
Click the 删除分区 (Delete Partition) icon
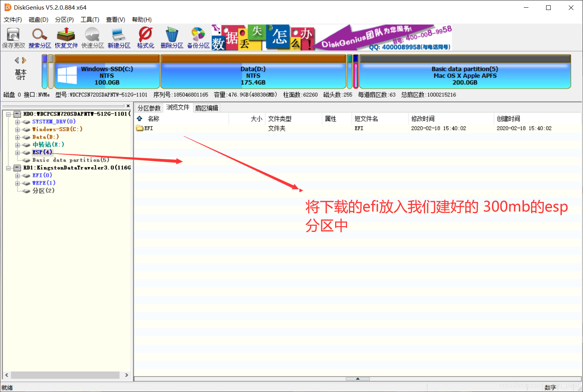tap(171, 37)
